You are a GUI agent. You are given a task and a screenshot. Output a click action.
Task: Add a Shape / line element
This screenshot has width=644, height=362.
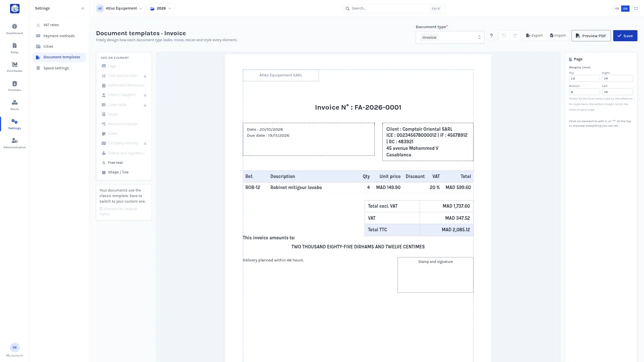click(123, 172)
